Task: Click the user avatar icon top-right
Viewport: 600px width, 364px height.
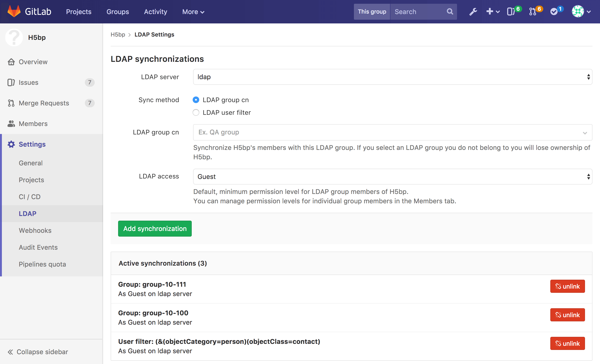Action: click(579, 11)
